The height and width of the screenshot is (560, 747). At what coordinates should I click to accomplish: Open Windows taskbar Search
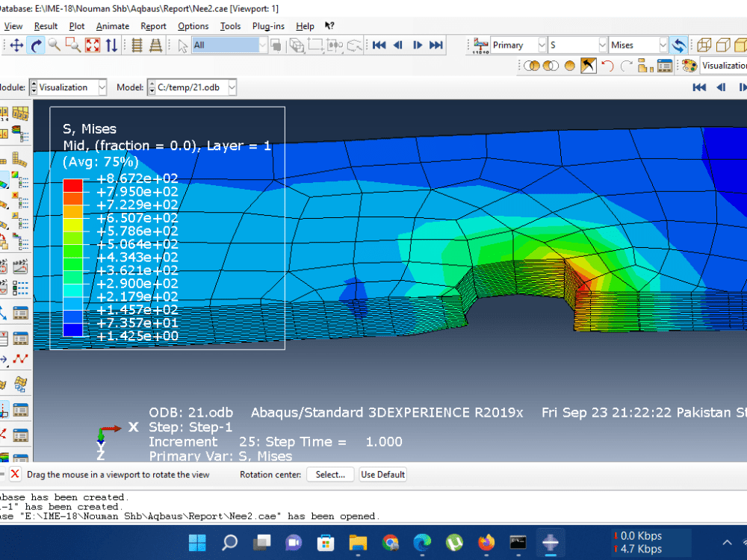coord(229,542)
